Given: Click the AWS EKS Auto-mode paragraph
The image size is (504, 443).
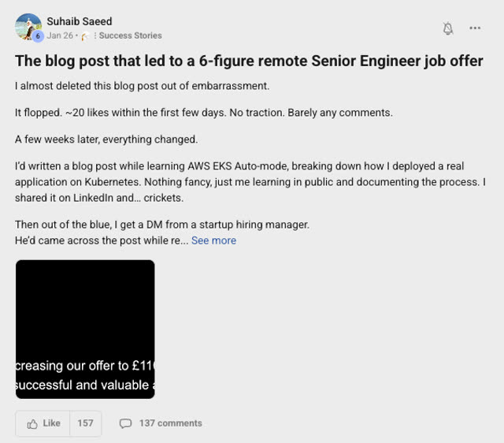Looking at the screenshot, I should click(250, 182).
